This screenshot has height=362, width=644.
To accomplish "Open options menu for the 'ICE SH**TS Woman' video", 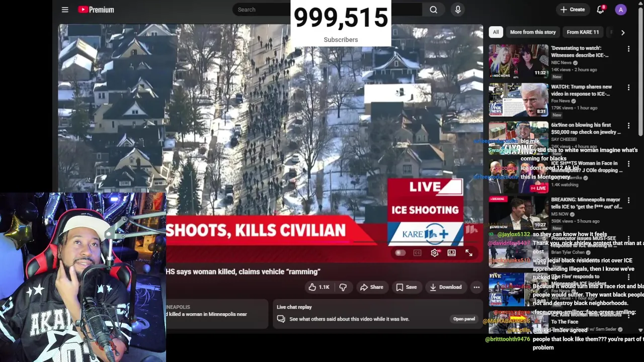I will coord(628,164).
